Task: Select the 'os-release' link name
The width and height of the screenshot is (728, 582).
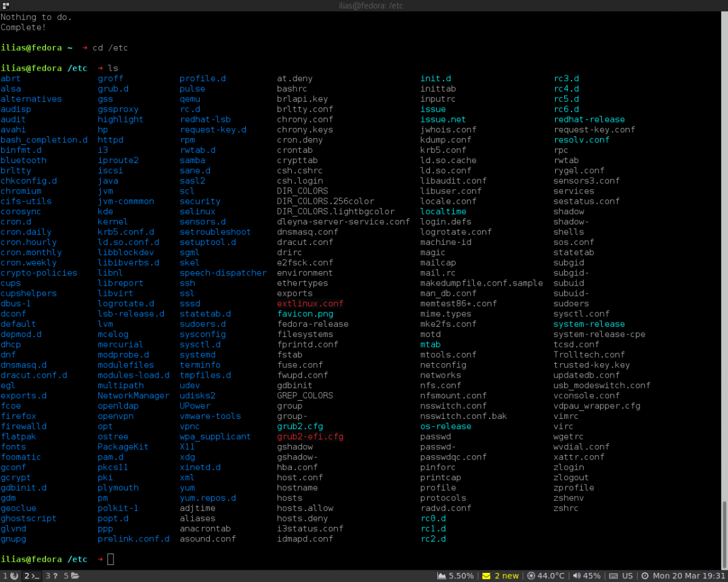Action: [x=446, y=426]
